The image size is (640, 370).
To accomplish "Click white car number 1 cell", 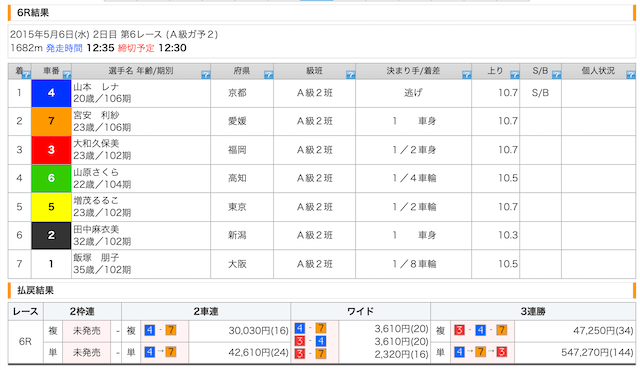I will coord(51,264).
